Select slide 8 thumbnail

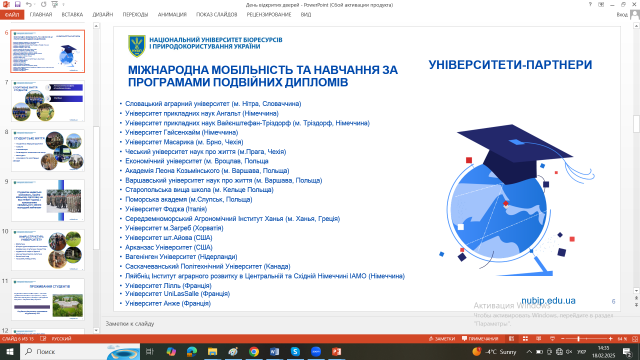[48, 151]
